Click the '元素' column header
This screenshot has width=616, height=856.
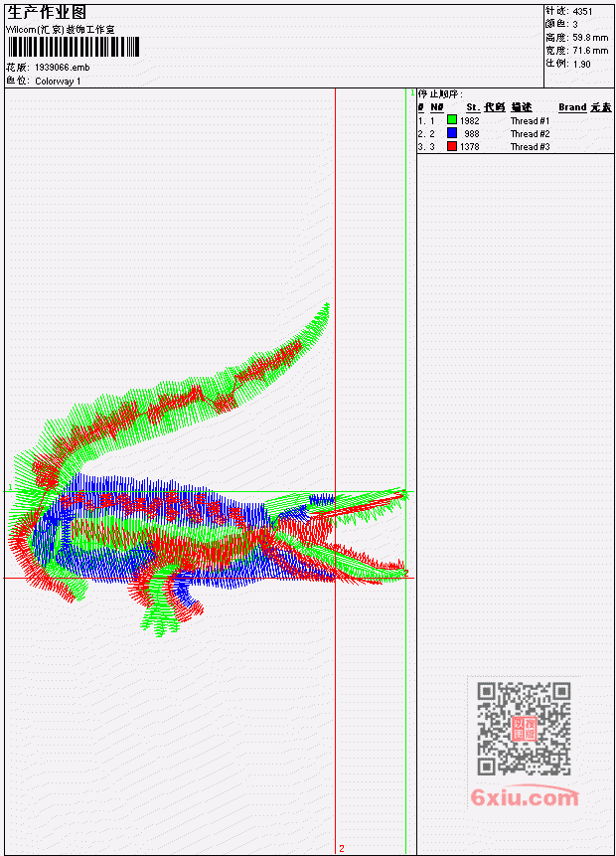pyautogui.click(x=601, y=107)
